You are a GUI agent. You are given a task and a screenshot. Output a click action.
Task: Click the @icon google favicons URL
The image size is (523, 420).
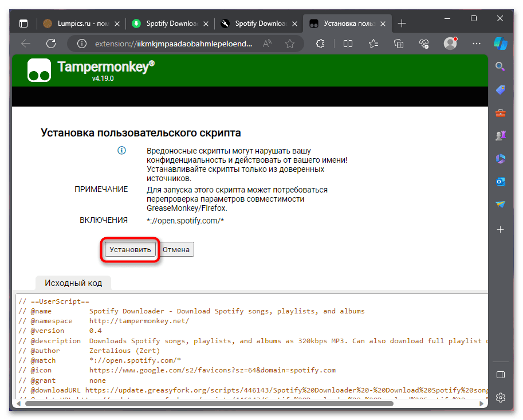213,370
